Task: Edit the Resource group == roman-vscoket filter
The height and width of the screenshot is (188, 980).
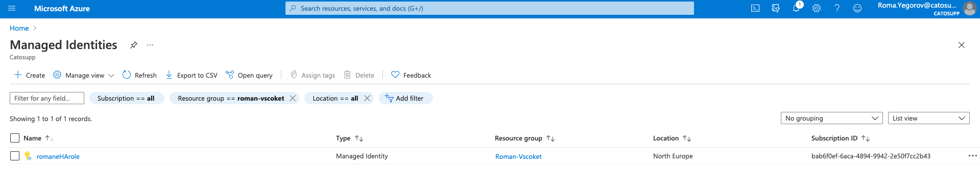Action: click(x=231, y=98)
